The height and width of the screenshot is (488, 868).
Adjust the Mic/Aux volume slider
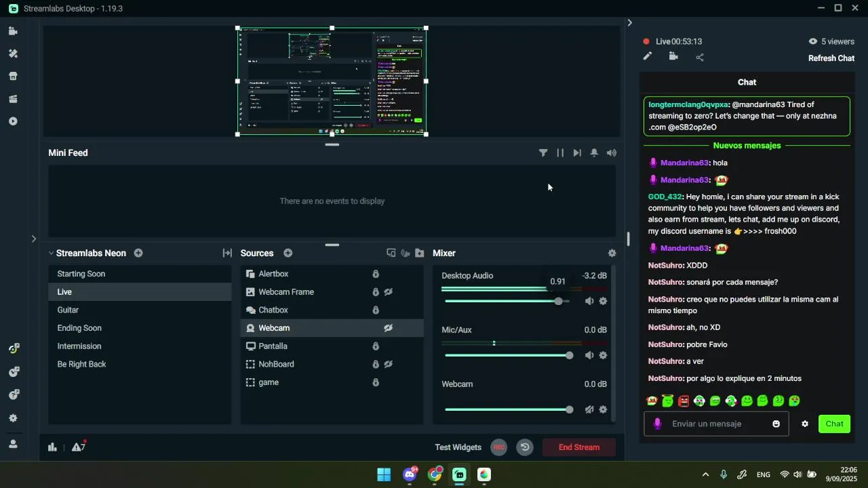coord(507,355)
